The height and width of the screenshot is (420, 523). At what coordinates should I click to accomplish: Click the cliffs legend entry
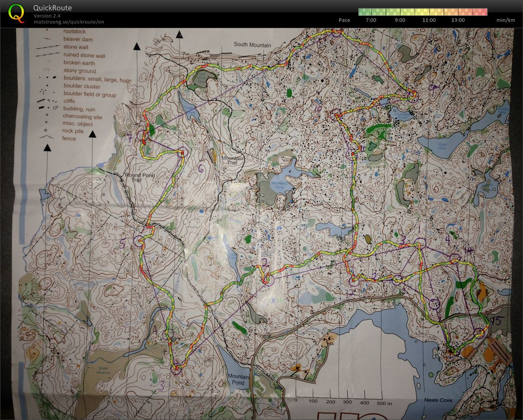(69, 101)
